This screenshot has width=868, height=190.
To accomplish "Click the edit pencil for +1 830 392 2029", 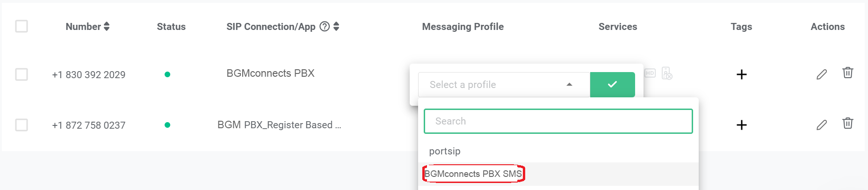I will click(822, 74).
